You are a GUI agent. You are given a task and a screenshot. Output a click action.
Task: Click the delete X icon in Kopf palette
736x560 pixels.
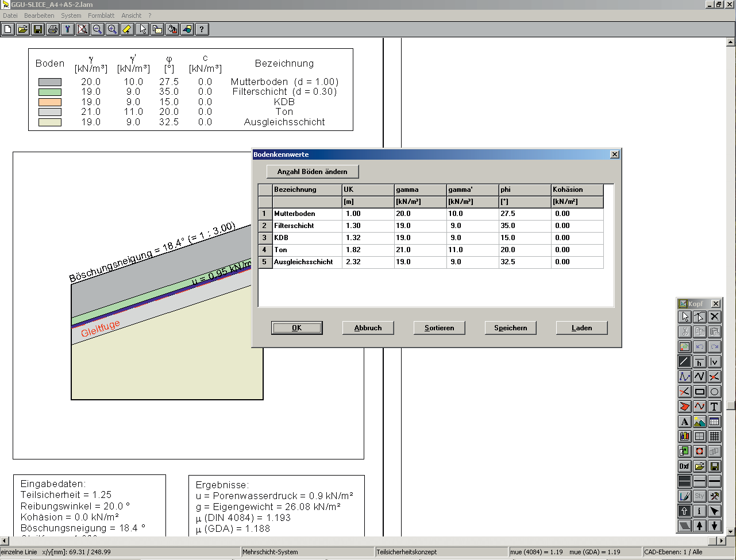click(x=715, y=317)
